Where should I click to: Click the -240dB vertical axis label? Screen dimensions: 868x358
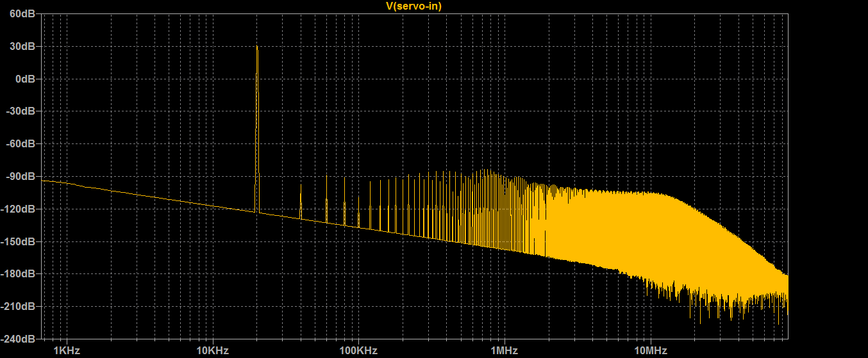point(19,338)
